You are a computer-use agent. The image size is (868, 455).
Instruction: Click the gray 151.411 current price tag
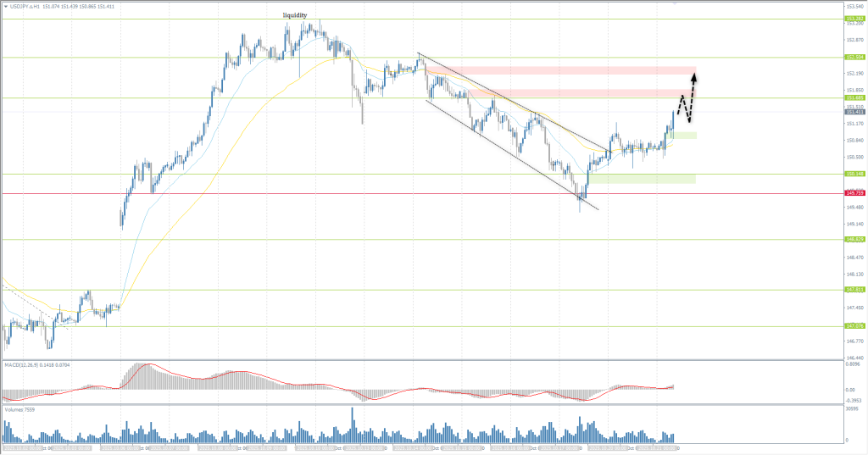click(x=854, y=112)
